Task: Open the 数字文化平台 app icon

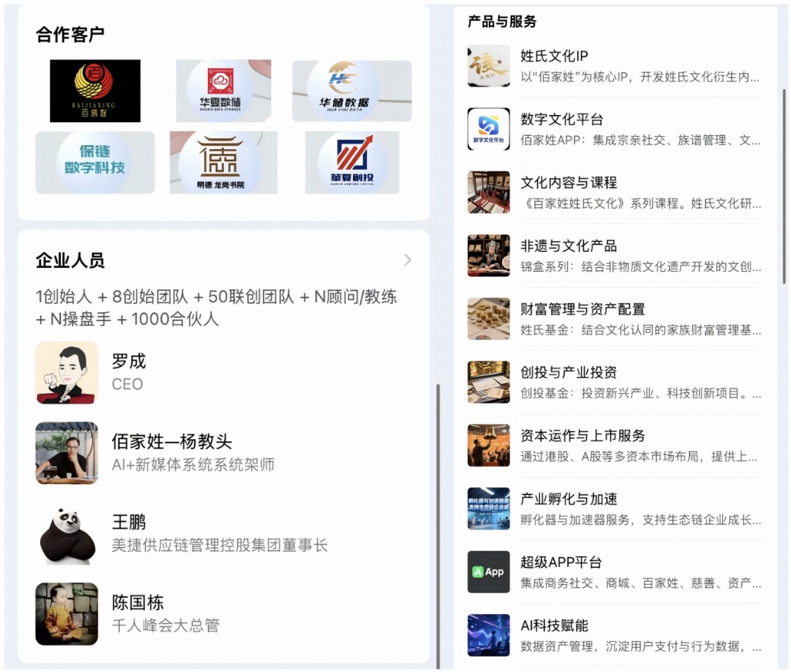Action: 488,129
